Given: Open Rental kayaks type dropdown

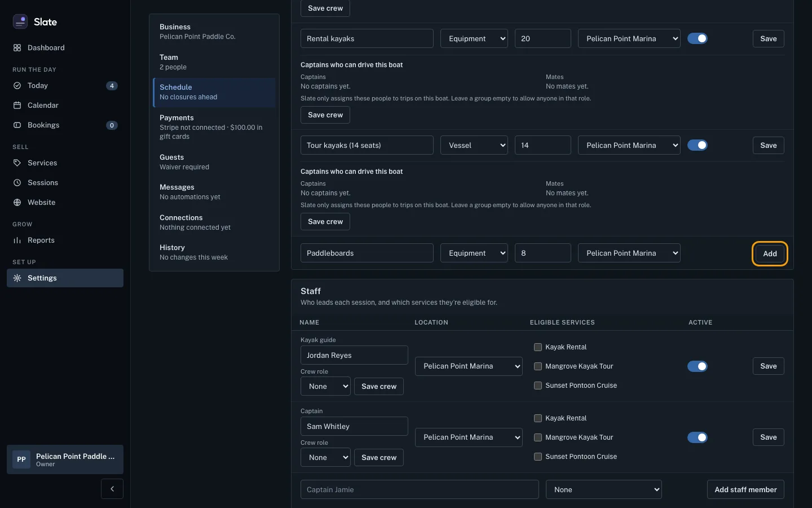Looking at the screenshot, I should click(x=474, y=38).
